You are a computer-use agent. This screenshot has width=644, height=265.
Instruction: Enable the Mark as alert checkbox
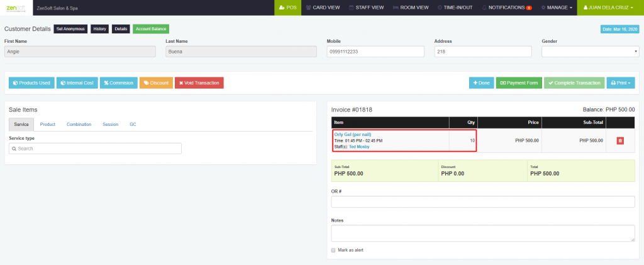(x=333, y=250)
